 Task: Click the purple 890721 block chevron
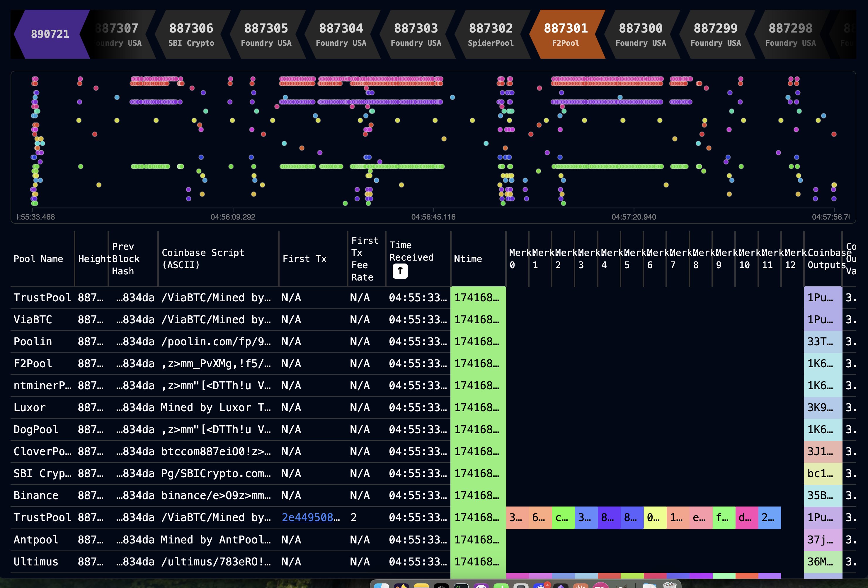50,34
